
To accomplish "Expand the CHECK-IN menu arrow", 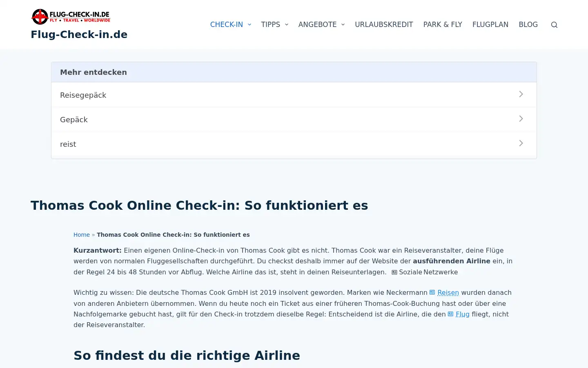I will coord(249,25).
